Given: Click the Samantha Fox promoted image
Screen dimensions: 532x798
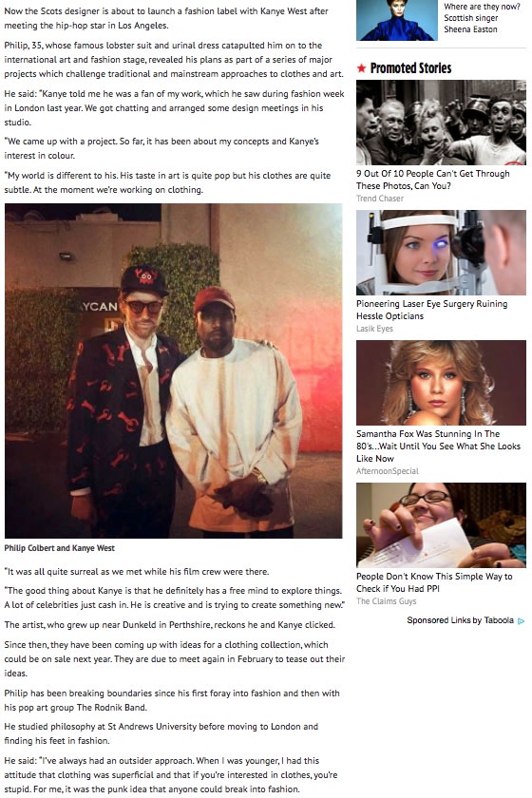Looking at the screenshot, I should (x=441, y=383).
